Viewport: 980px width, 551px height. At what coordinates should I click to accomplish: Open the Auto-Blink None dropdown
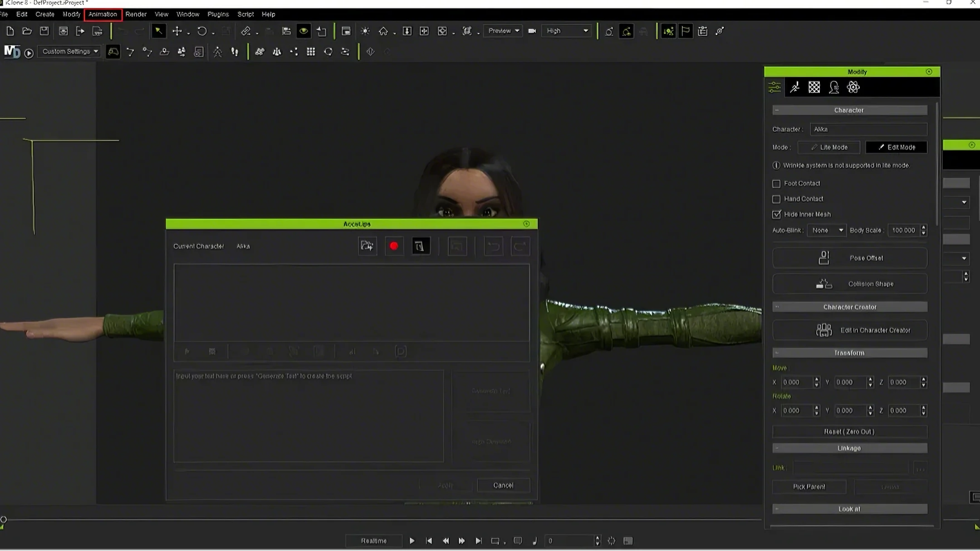pos(827,230)
